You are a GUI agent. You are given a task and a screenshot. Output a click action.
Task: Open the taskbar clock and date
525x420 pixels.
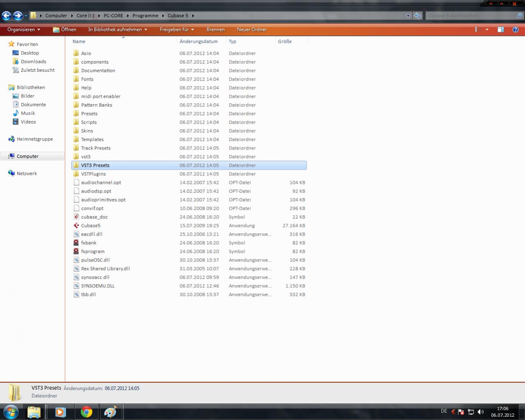502,412
